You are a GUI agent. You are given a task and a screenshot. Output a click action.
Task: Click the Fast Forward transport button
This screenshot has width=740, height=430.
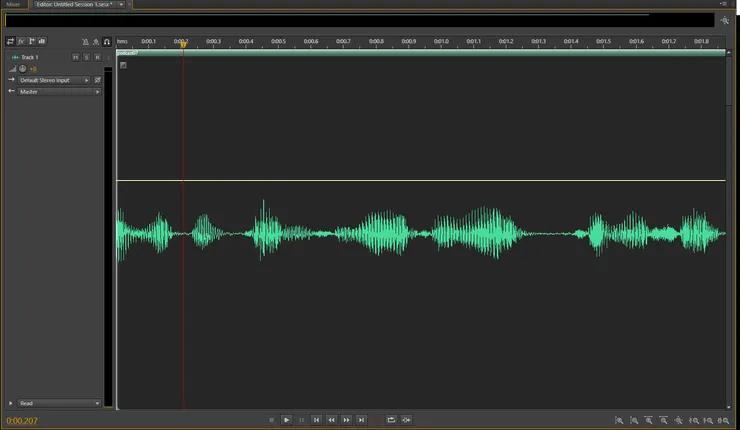coord(346,420)
